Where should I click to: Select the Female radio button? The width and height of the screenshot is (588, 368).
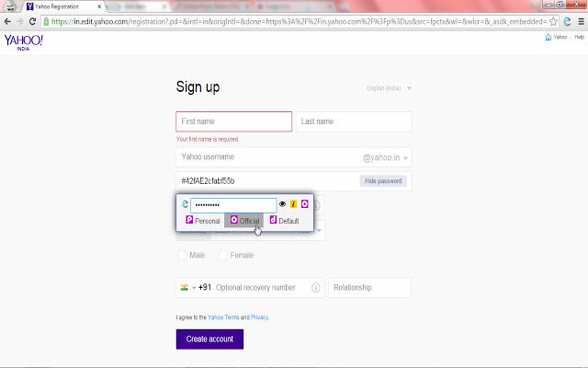pyautogui.click(x=222, y=256)
